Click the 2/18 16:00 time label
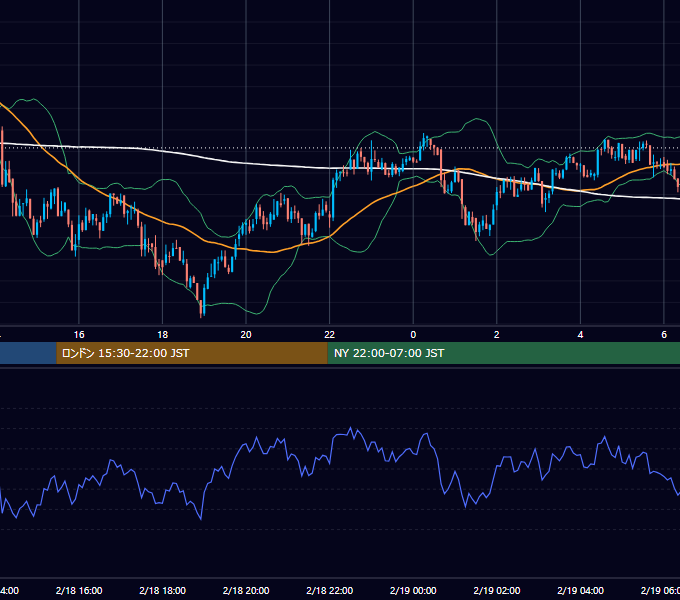This screenshot has height=600, width=680. click(79, 590)
